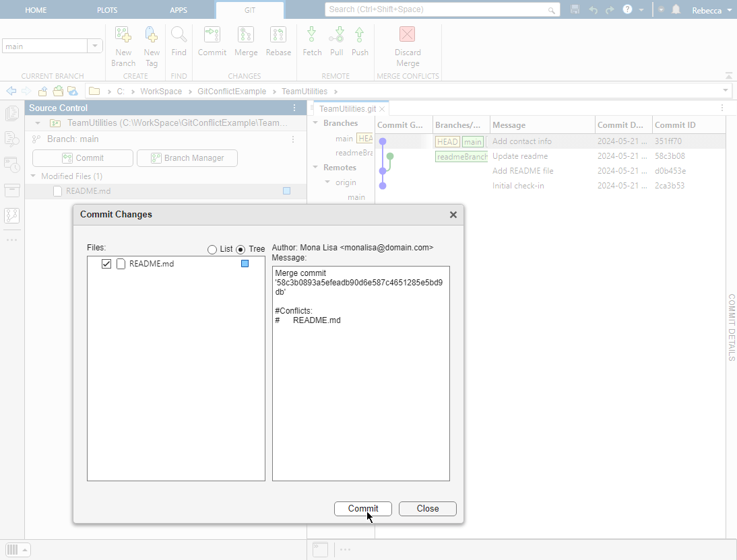Click the Discard Merge icon

click(407, 35)
